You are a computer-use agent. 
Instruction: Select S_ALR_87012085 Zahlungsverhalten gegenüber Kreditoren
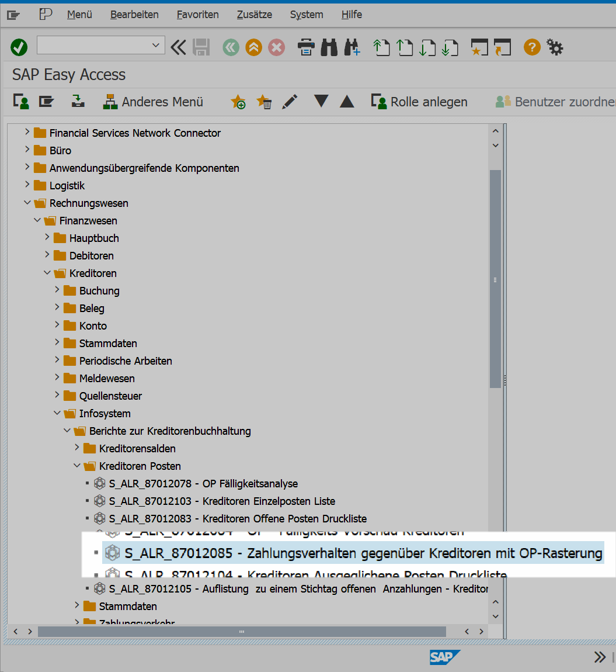click(363, 553)
